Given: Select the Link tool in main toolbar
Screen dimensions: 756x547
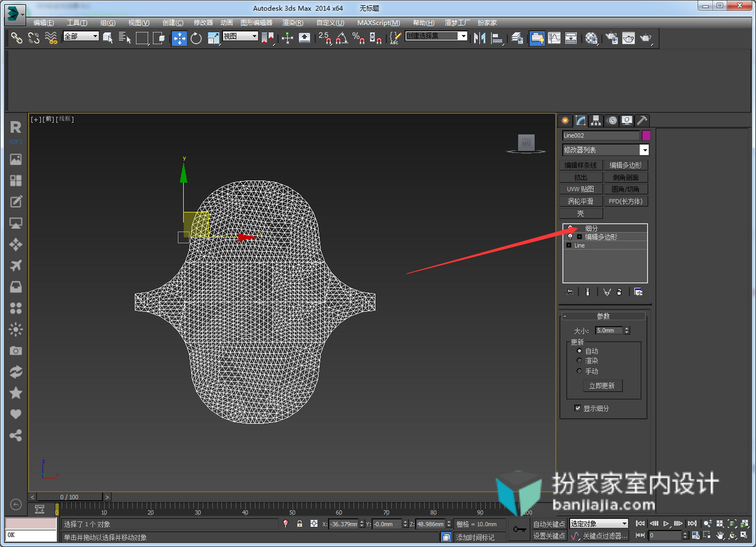Looking at the screenshot, I should [x=16, y=38].
